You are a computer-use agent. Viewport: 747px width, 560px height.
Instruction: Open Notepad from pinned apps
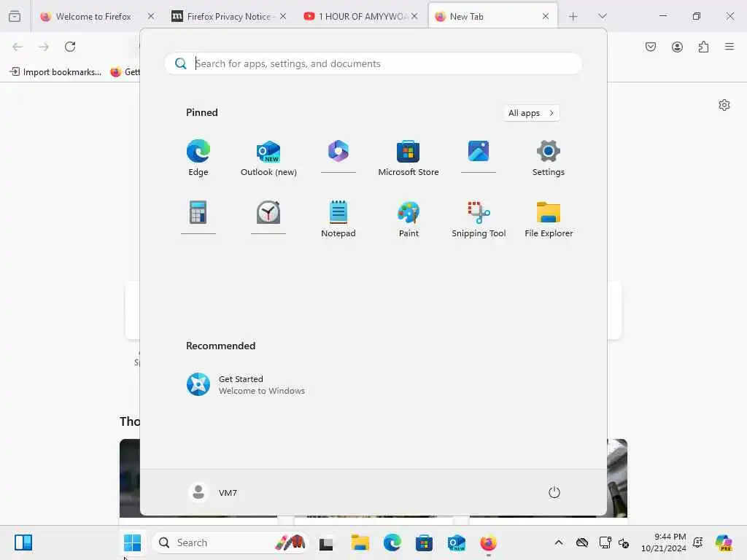coord(338,219)
